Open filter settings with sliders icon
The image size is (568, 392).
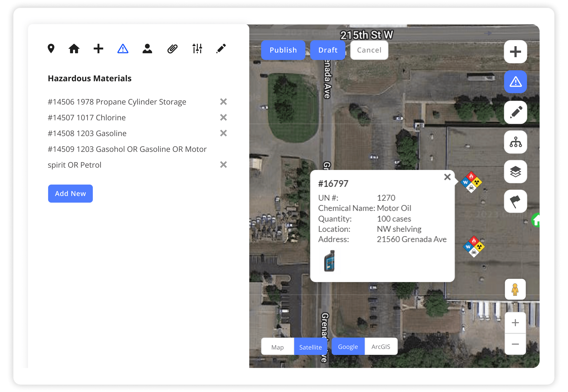pyautogui.click(x=197, y=49)
